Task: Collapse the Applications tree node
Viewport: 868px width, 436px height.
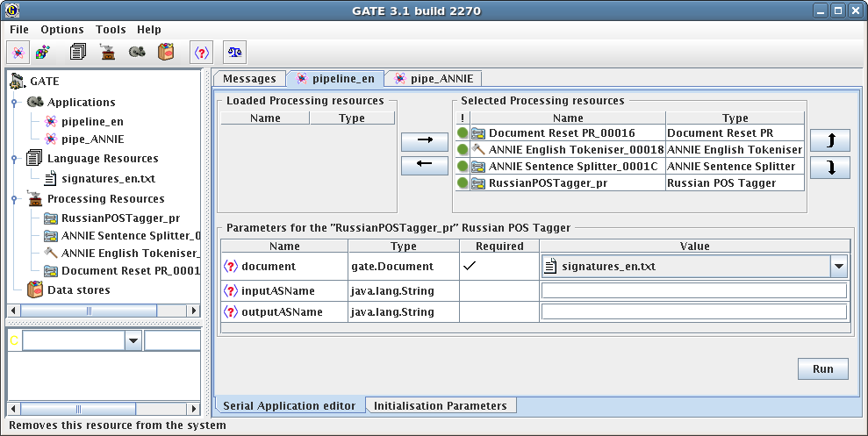Action: pyautogui.click(x=15, y=103)
